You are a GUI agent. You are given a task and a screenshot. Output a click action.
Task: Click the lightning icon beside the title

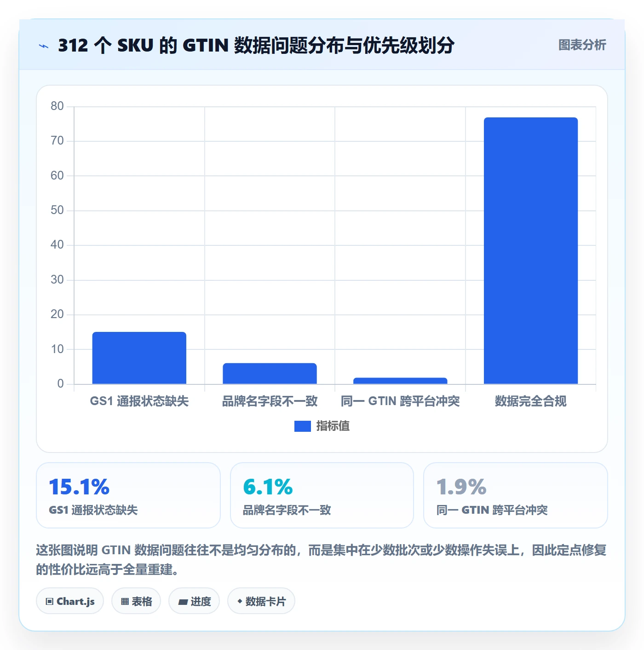(44, 46)
